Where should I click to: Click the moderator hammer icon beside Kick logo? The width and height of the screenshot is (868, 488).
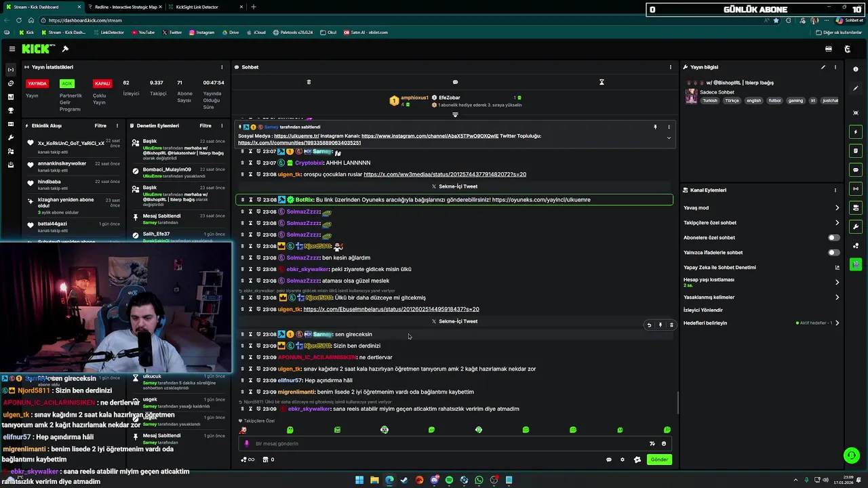65,49
